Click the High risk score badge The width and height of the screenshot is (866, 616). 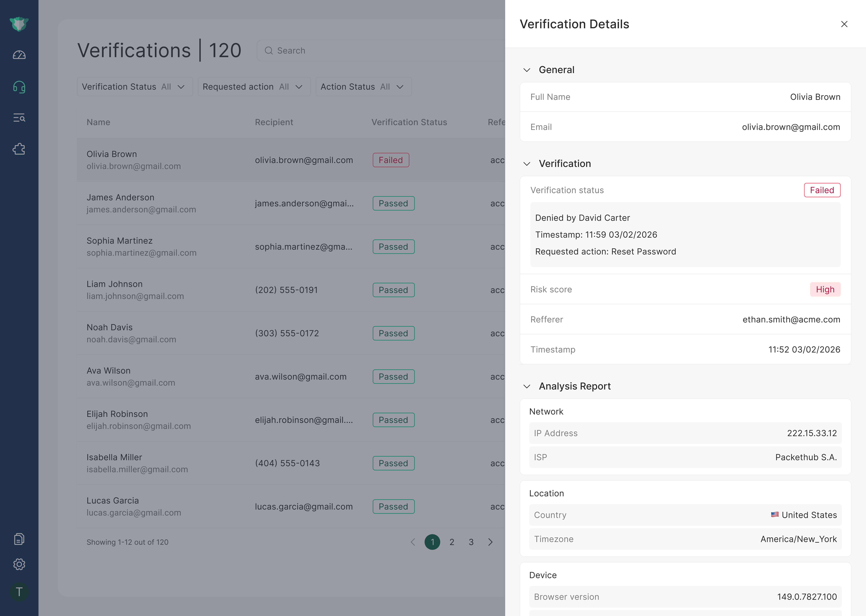tap(825, 289)
